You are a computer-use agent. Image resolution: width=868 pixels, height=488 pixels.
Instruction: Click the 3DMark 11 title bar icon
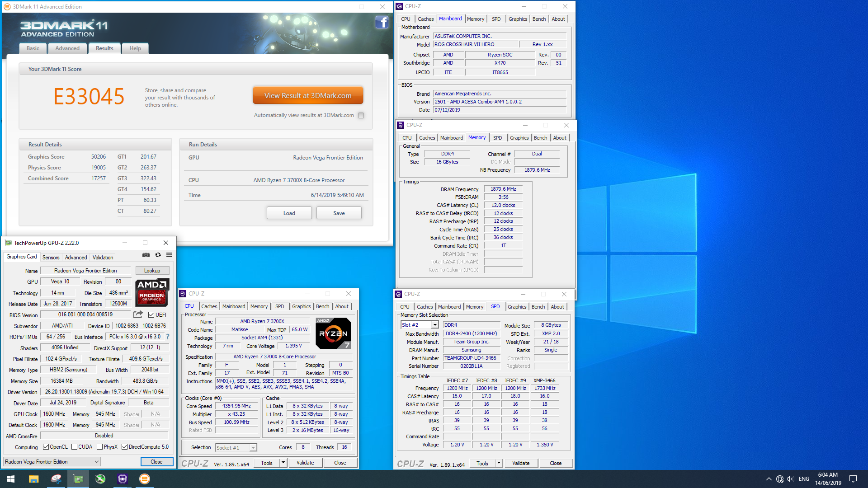[7, 7]
